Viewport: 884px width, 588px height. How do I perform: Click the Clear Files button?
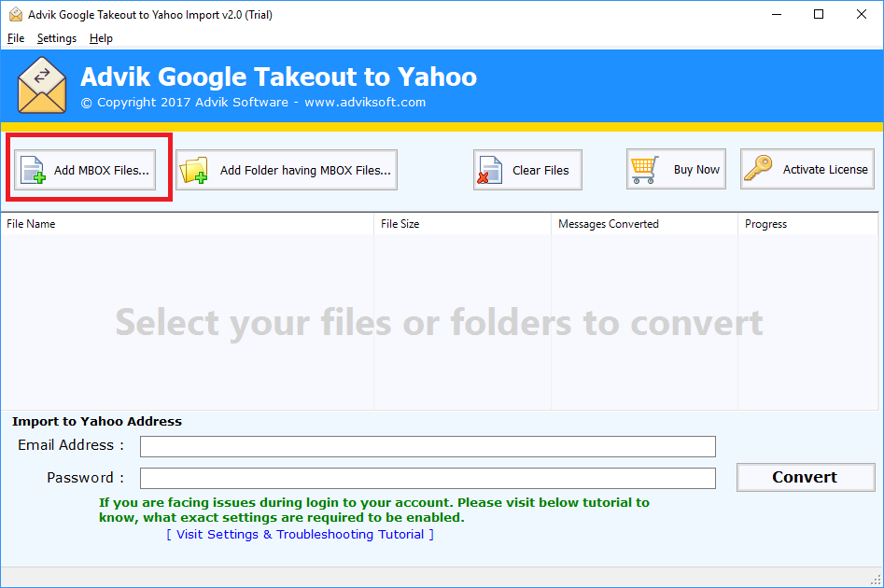(x=527, y=170)
